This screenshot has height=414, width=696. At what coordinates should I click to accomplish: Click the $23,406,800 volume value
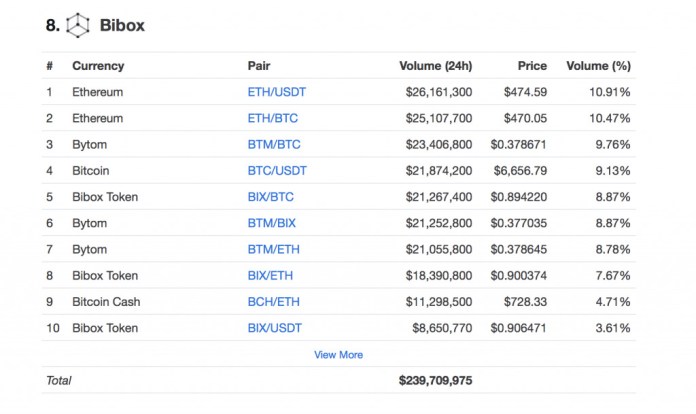point(439,144)
